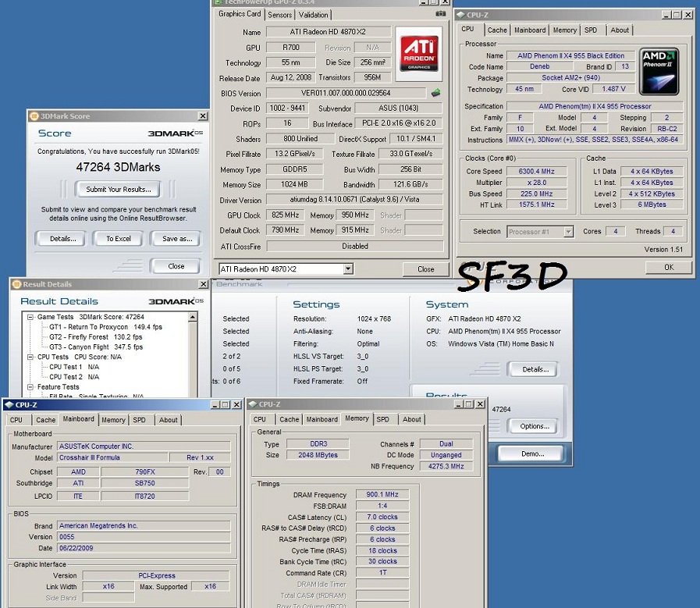The image size is (700, 608).
Task: Click OK button in top-right CPU-Z
Action: pyautogui.click(x=669, y=268)
